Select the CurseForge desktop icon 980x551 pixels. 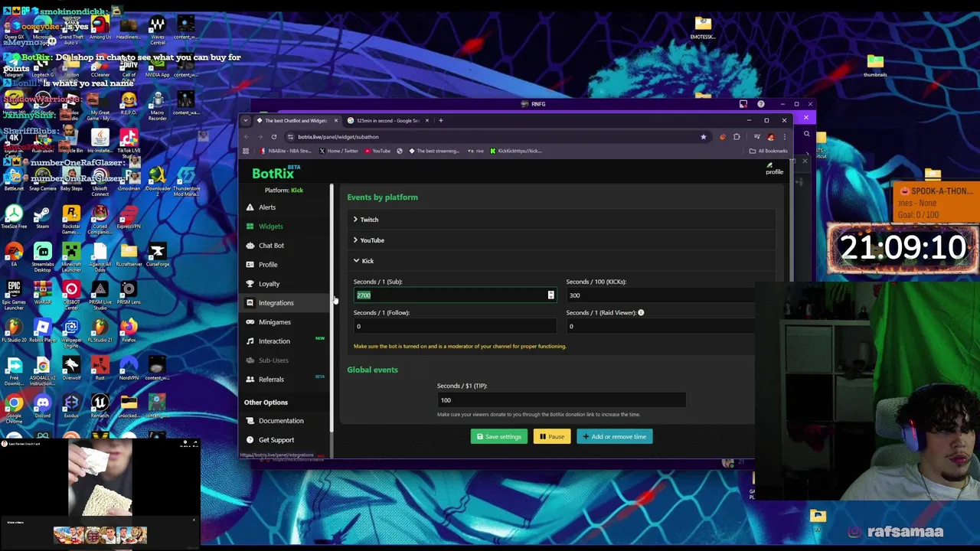[157, 256]
